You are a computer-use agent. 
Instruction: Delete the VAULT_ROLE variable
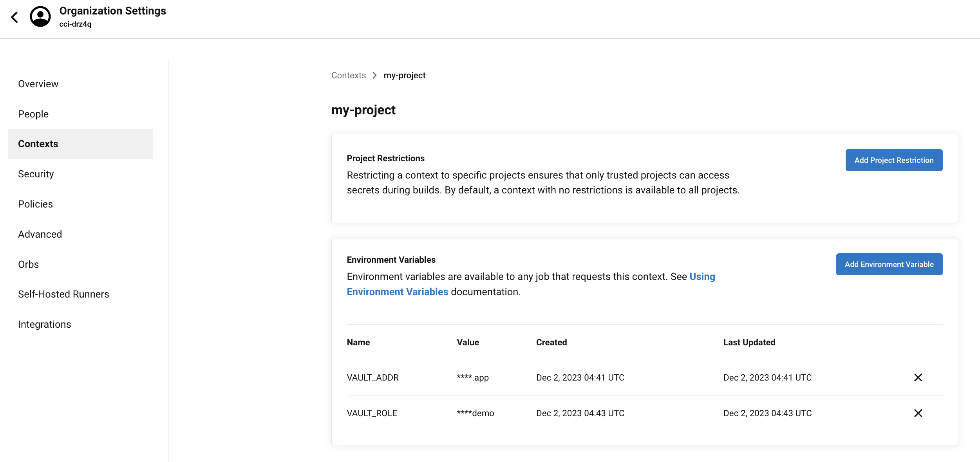pos(918,413)
